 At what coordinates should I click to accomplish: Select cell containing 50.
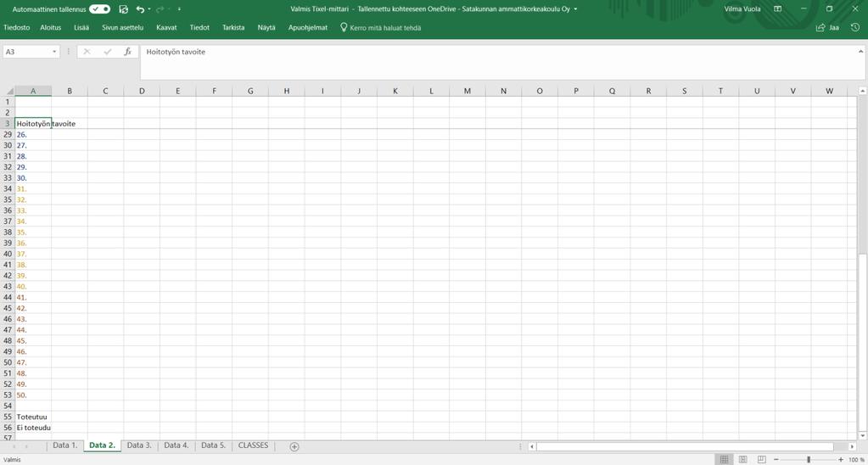pyautogui.click(x=33, y=395)
